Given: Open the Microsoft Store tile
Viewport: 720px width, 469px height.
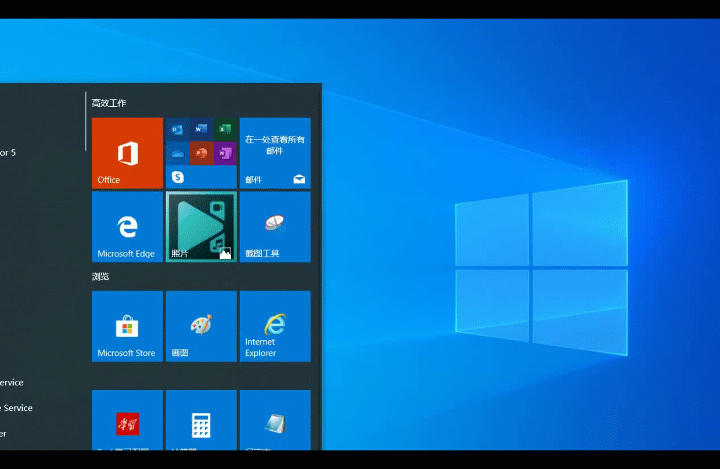Looking at the screenshot, I should click(127, 326).
